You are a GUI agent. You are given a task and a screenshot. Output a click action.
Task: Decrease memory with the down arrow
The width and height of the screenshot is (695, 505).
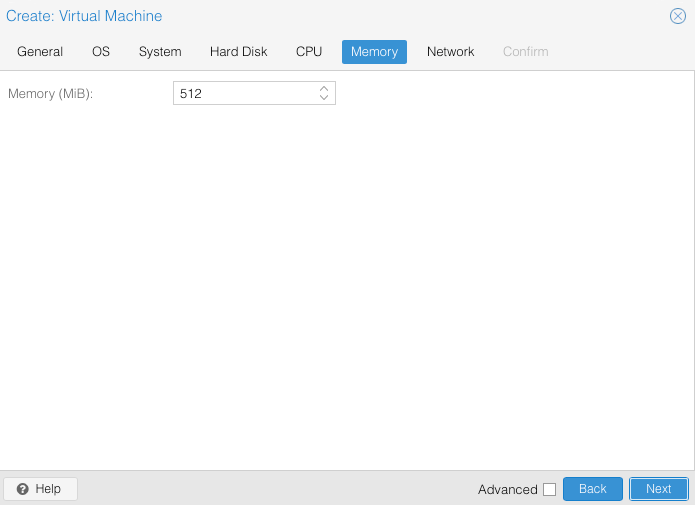click(324, 98)
